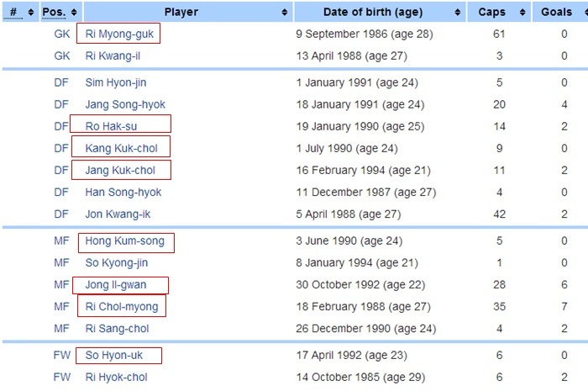Open Ri Chol-myong player page

click(x=122, y=307)
